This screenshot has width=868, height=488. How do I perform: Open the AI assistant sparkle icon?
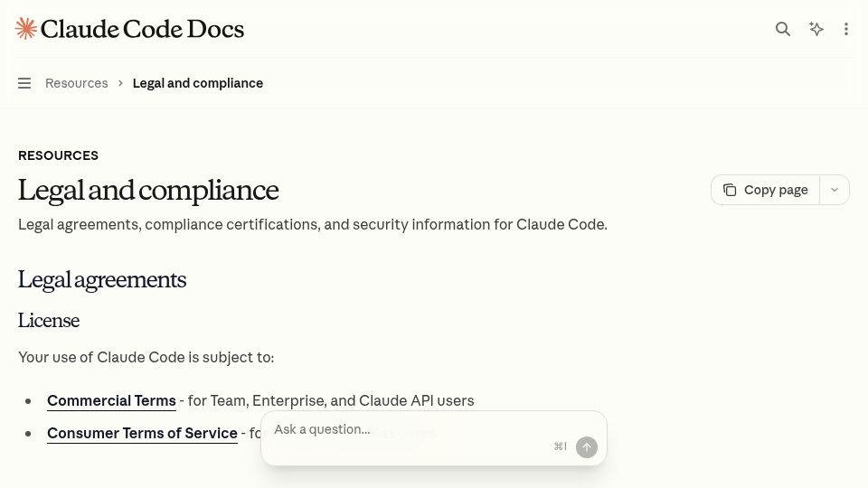[x=816, y=29]
